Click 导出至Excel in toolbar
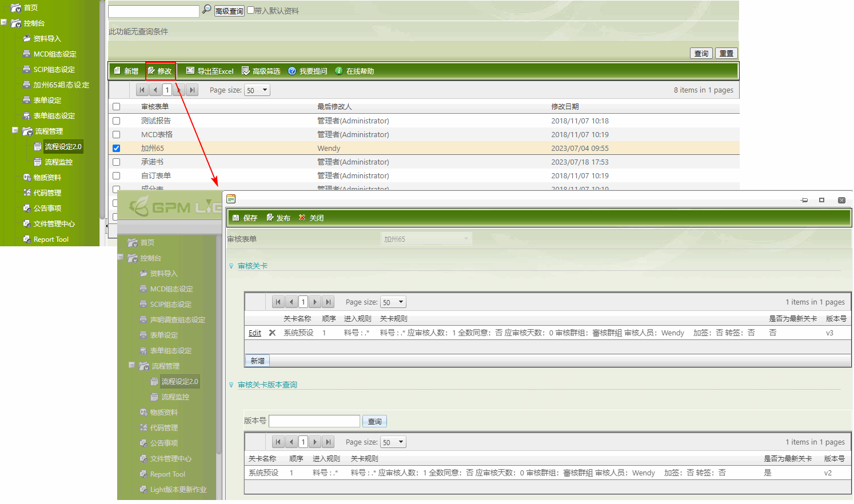Viewport: 854px width, 504px height. (x=210, y=71)
